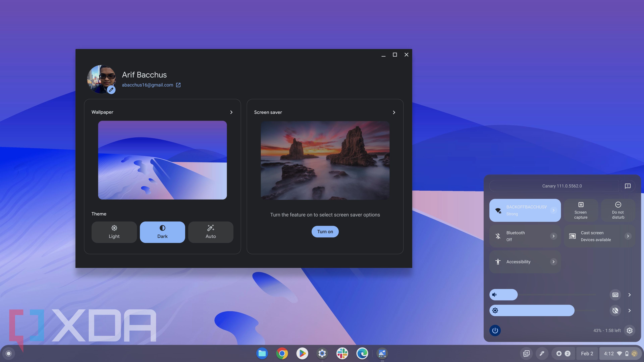644x362 pixels.
Task: Send feedback about Canary build
Action: 628,186
